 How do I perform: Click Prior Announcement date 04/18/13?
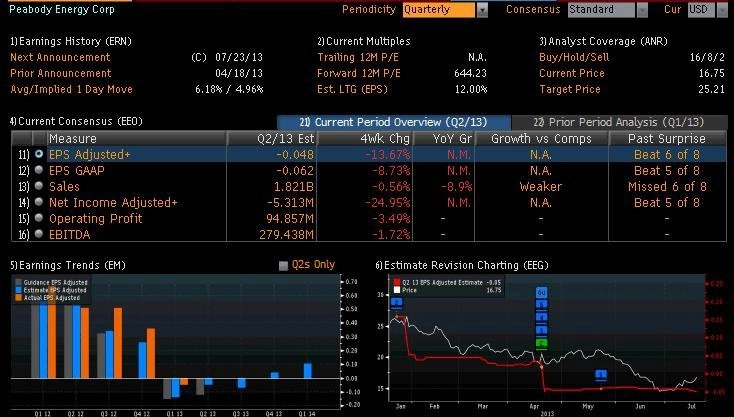[239, 73]
